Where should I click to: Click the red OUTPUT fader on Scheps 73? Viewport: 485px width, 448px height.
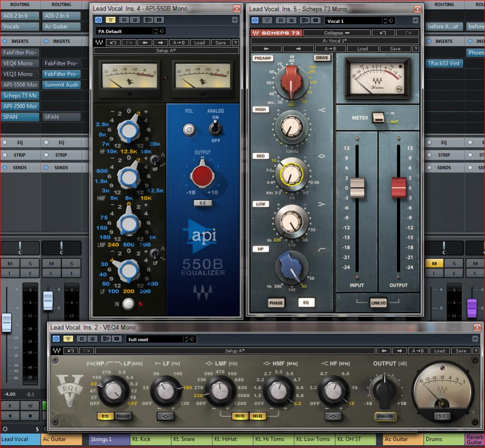click(398, 187)
